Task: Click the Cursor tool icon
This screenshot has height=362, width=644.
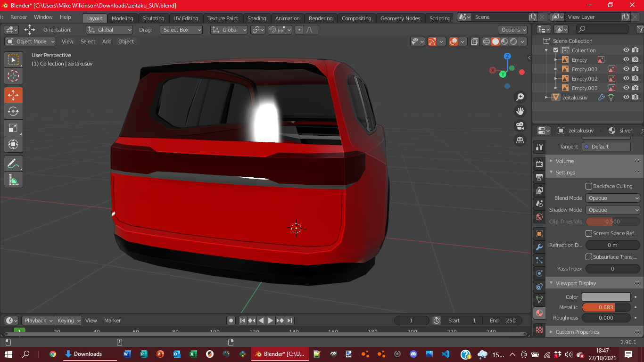Action: click(13, 76)
